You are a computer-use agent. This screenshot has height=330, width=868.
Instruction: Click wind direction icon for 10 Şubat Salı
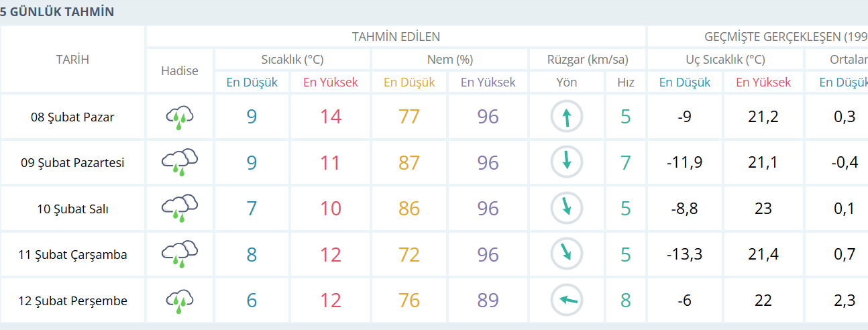coord(567,208)
